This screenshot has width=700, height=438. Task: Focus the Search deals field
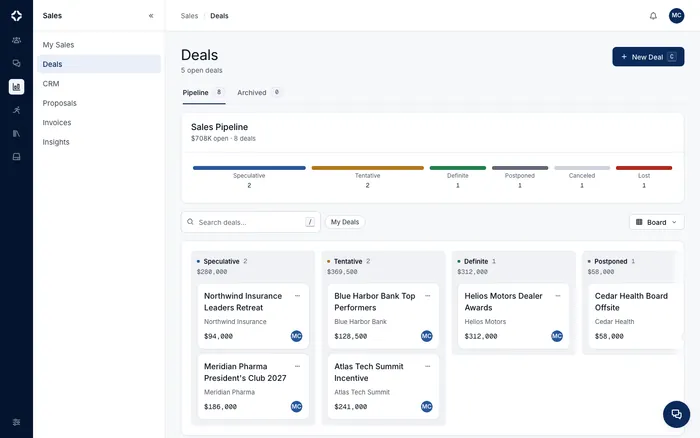250,222
